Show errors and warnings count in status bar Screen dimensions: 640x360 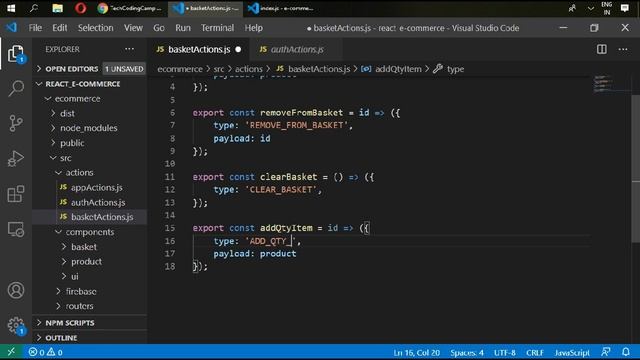45,352
